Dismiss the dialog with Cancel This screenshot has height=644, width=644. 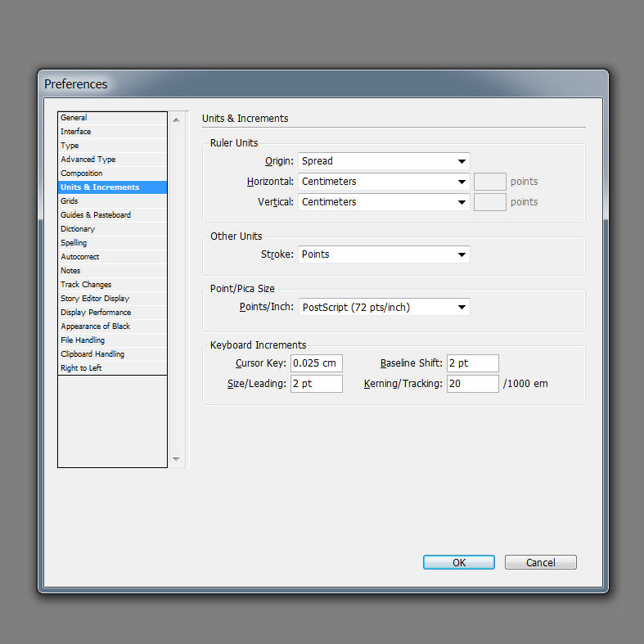(x=541, y=562)
